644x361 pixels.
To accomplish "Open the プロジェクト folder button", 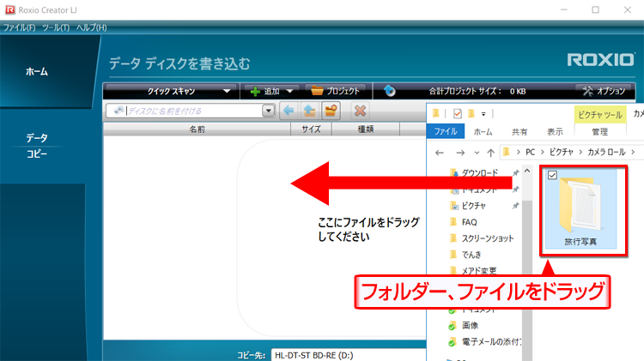I will click(x=335, y=91).
